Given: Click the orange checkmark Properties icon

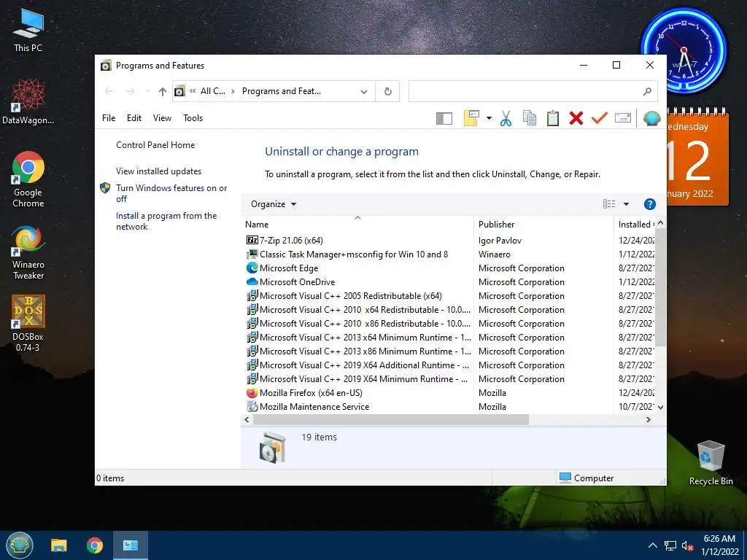Looking at the screenshot, I should [x=600, y=117].
